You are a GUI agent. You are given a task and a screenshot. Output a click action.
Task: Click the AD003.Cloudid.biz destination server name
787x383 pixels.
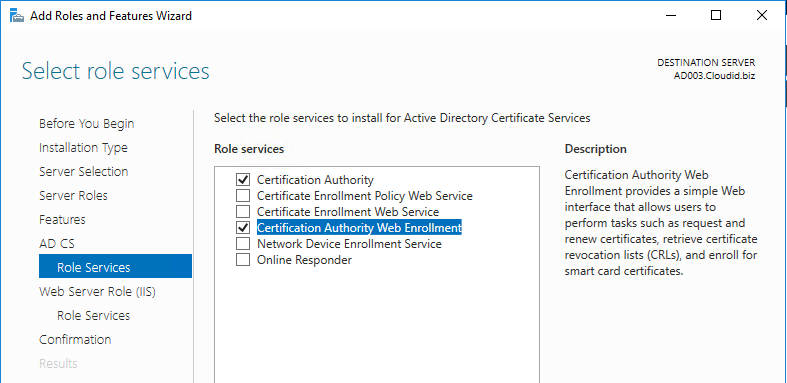(x=714, y=76)
